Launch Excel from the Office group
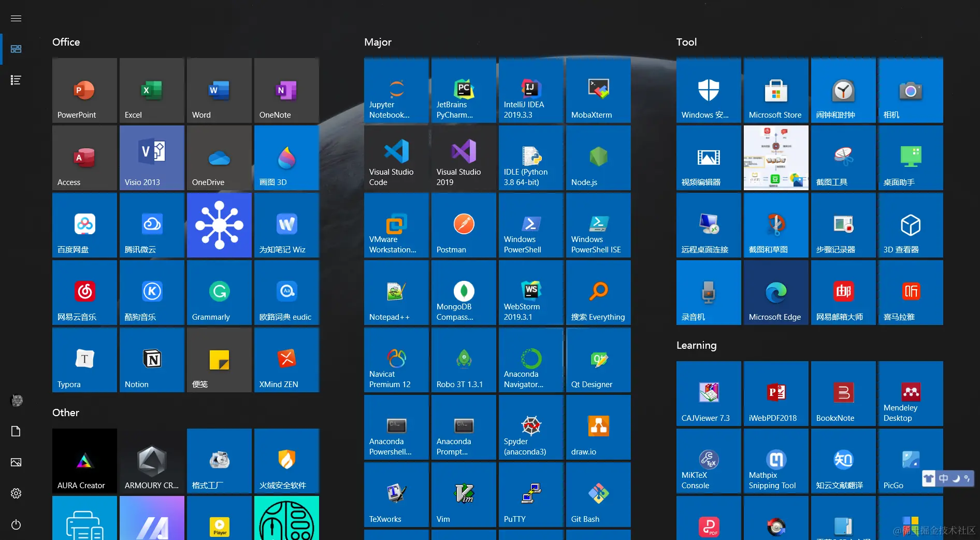Screen dimensions: 980x540 (x=152, y=90)
